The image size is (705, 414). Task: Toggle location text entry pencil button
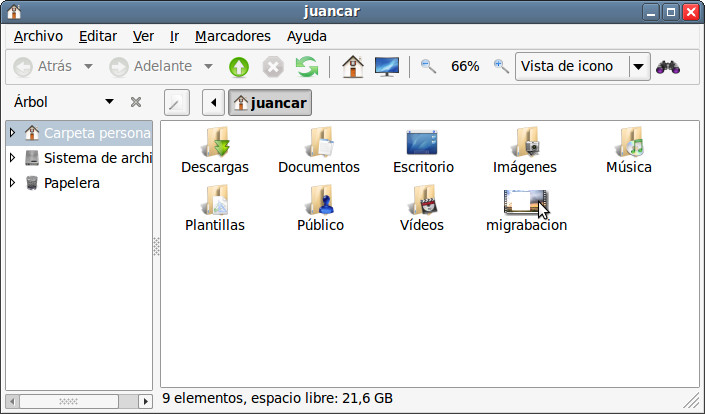176,103
